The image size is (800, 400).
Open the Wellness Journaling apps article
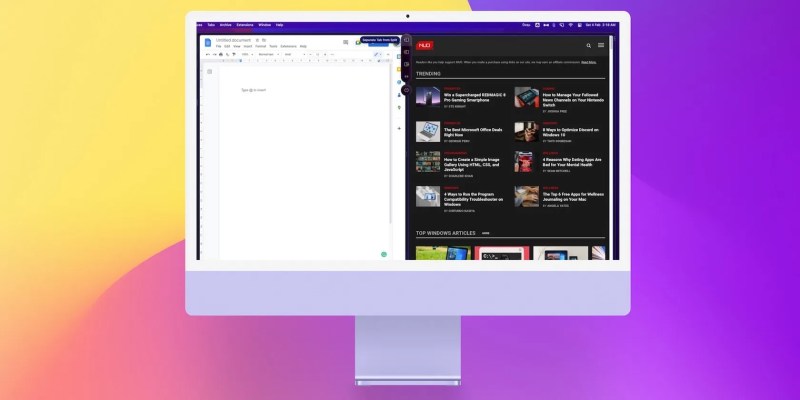coord(573,197)
